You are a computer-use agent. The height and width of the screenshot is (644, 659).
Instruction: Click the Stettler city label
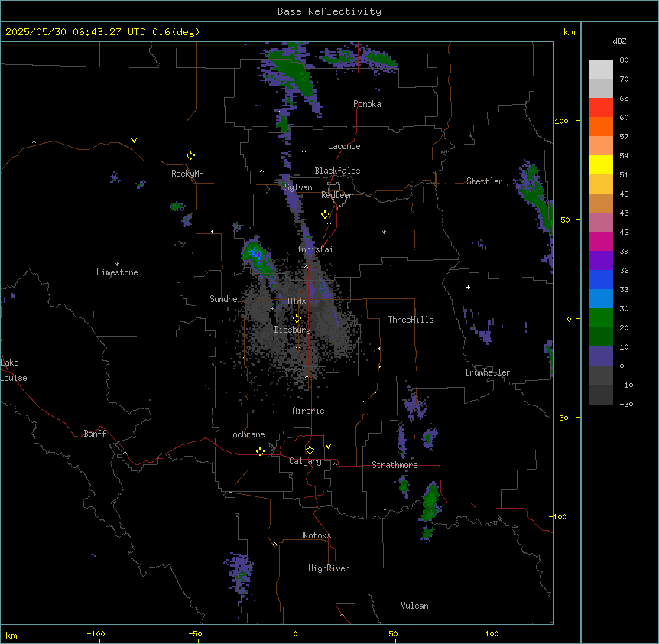tap(485, 181)
